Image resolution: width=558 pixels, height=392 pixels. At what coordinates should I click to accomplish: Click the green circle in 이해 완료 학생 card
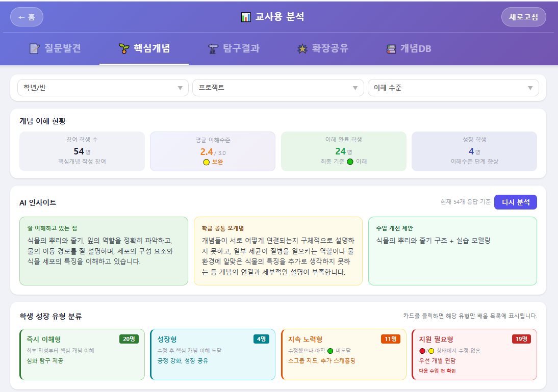click(350, 162)
